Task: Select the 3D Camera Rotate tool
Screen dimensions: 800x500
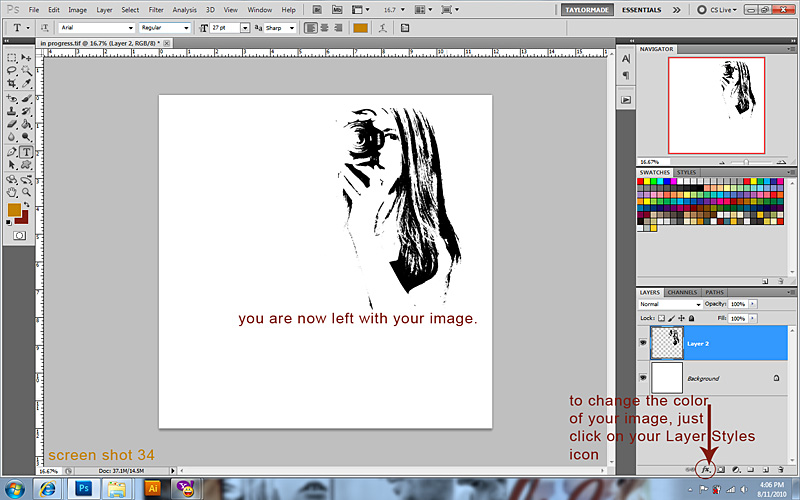Action: (x=26, y=180)
